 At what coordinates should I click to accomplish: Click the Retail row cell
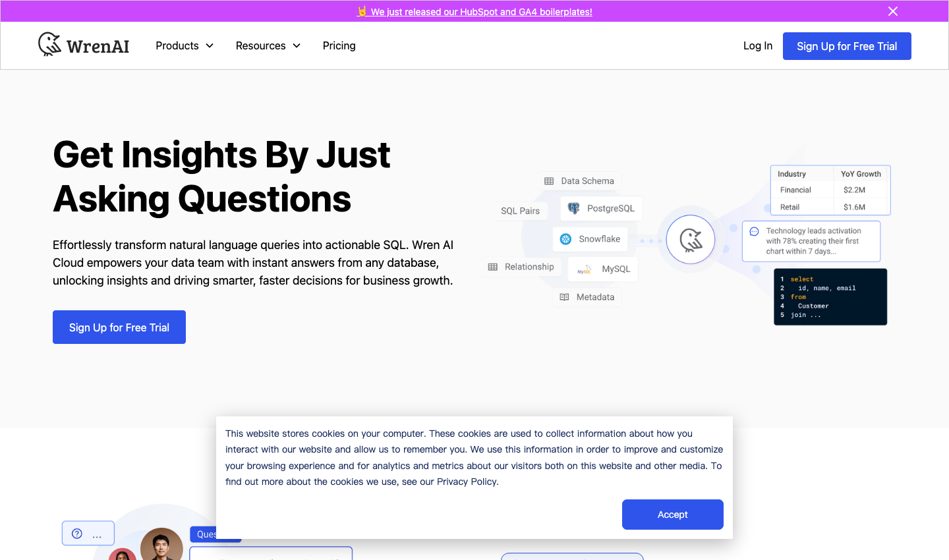[x=790, y=207]
